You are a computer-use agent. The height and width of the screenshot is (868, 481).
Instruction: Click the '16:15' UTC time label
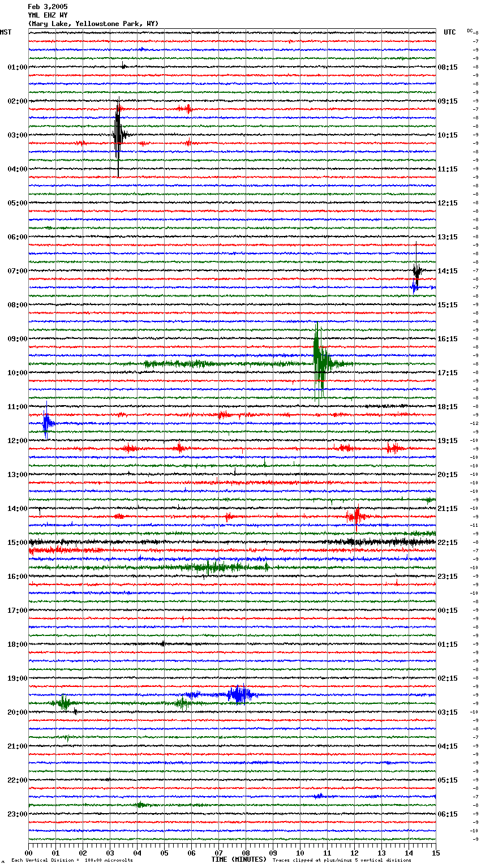[448, 339]
